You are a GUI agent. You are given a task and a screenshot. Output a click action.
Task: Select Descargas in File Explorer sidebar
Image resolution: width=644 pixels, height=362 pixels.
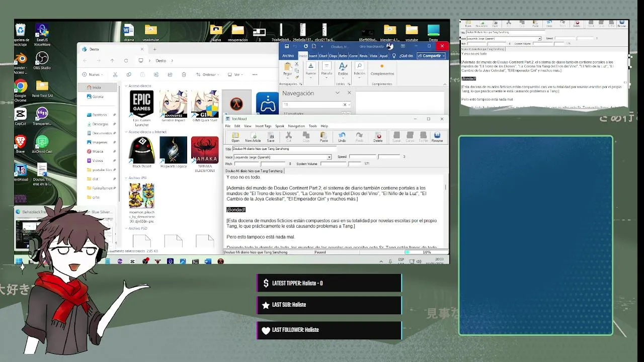(x=100, y=124)
